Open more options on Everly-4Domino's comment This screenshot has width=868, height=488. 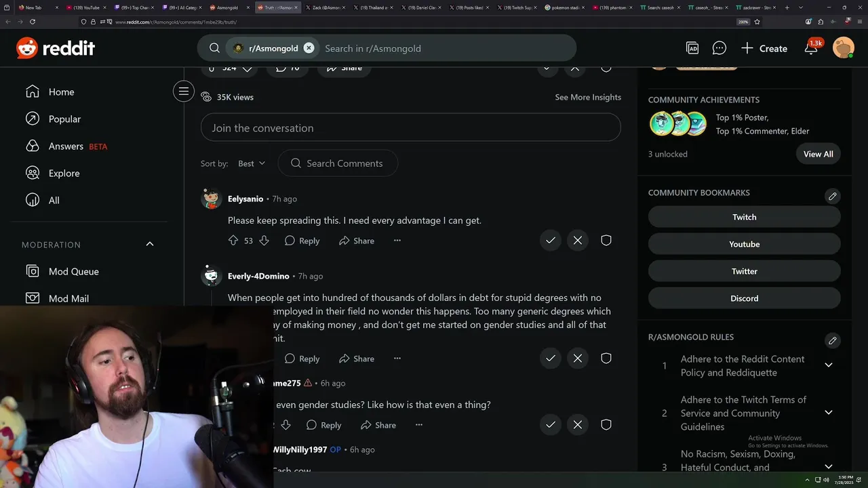click(x=397, y=359)
